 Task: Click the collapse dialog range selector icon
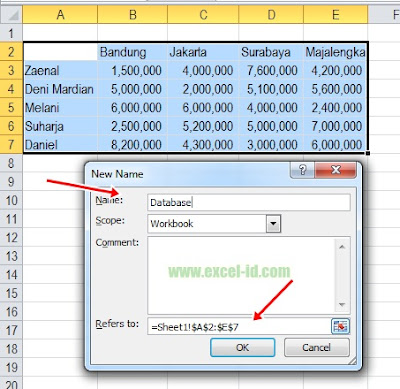[340, 326]
